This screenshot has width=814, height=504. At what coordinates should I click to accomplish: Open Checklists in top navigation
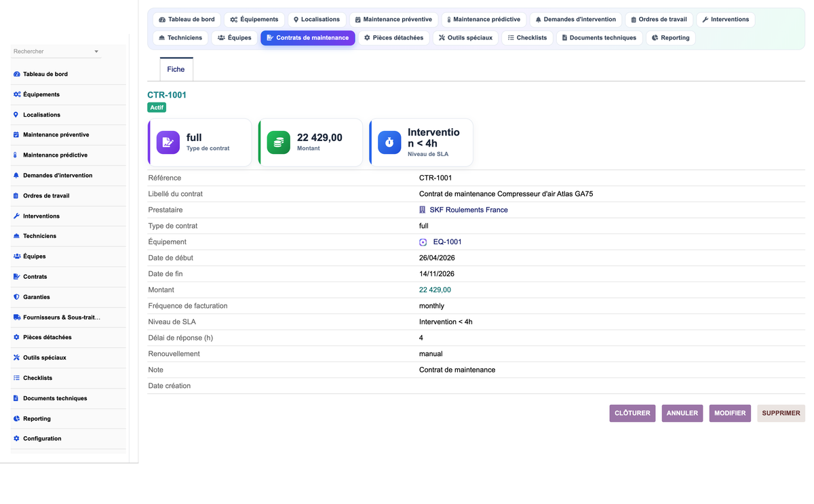[528, 38]
